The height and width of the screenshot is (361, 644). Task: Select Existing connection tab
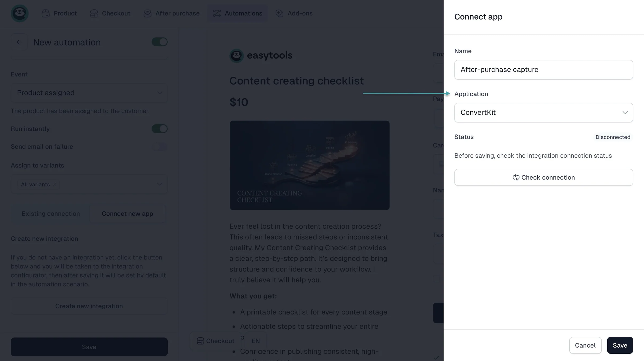(x=51, y=214)
